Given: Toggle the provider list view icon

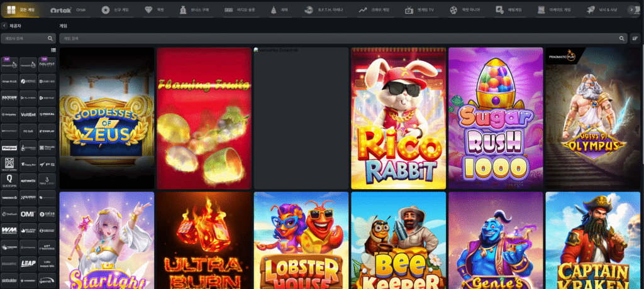Looking at the screenshot, I should tap(53, 50).
